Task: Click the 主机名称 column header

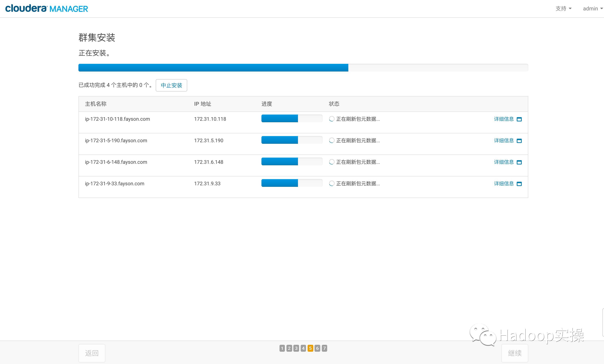Action: click(96, 104)
